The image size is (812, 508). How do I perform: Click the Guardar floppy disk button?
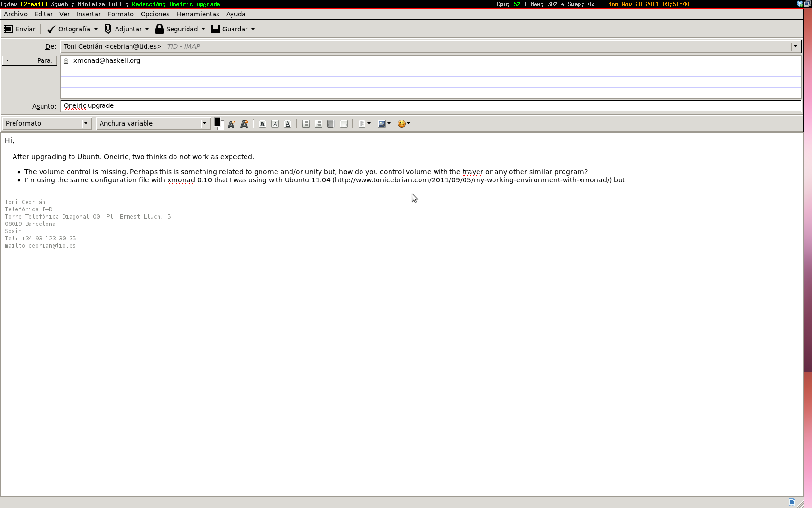[x=230, y=29]
